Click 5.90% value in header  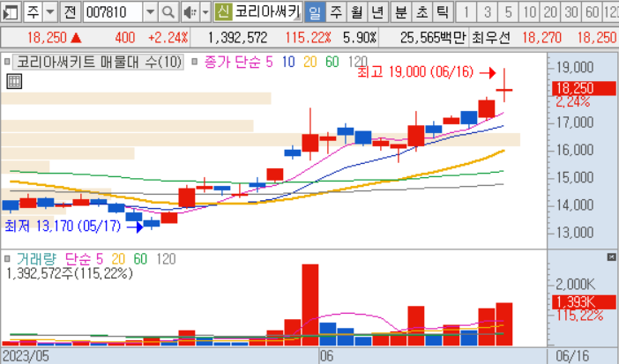click(x=360, y=38)
